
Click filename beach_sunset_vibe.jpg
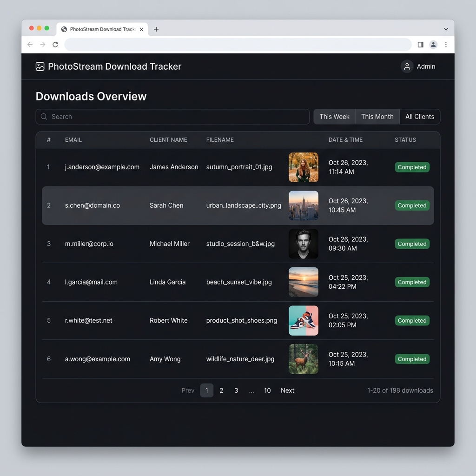[239, 282]
